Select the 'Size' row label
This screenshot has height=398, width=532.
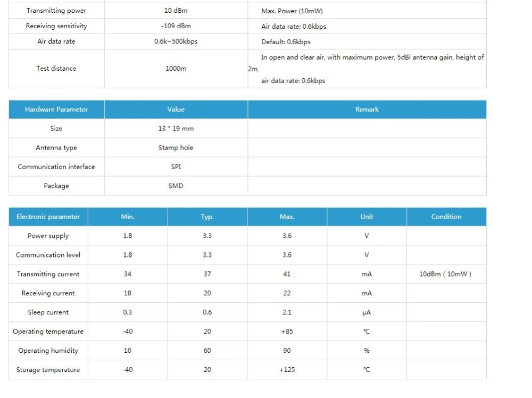pos(56,128)
